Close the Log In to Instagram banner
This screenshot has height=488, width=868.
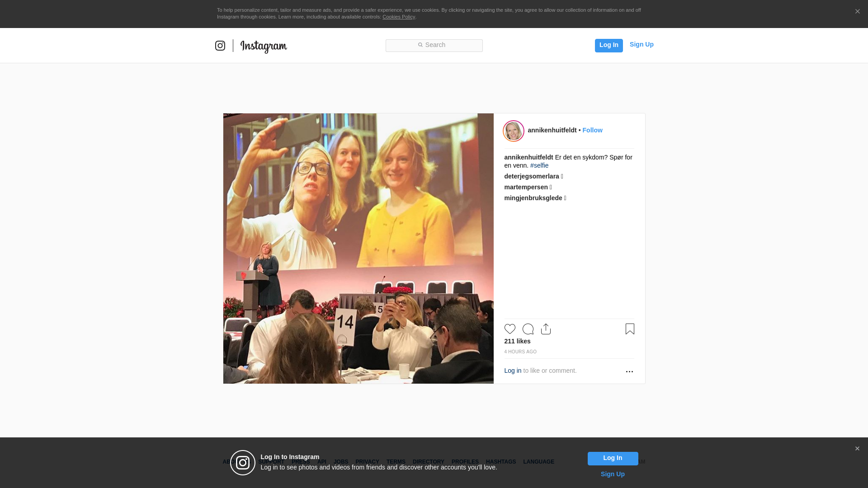click(x=857, y=449)
